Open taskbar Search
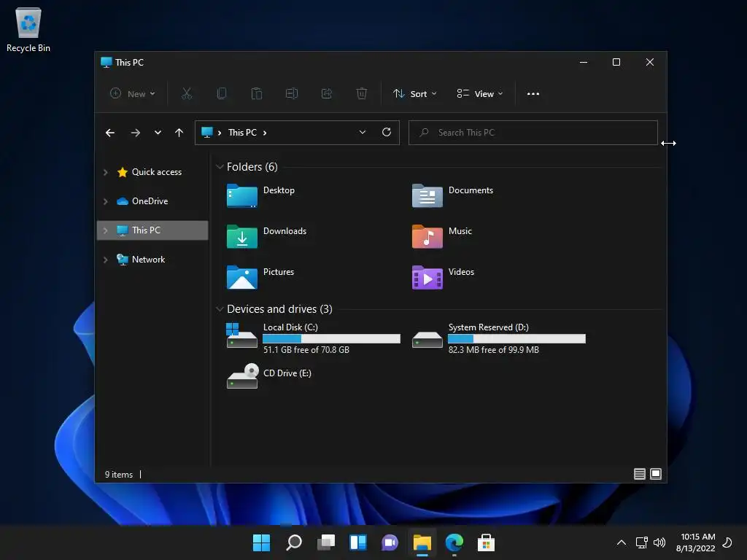This screenshot has width=747, height=560. 293,542
